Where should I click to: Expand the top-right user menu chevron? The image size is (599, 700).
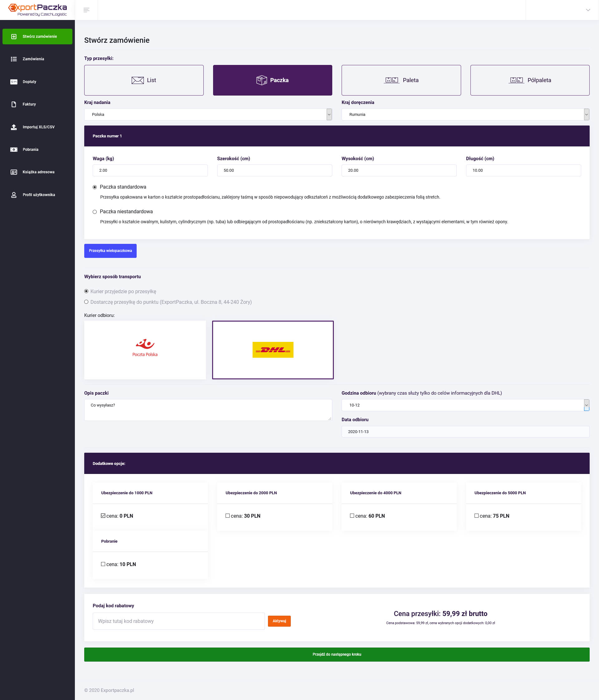click(x=588, y=10)
